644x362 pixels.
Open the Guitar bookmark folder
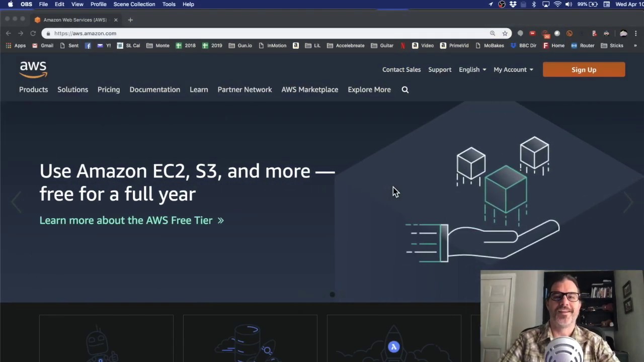(x=382, y=45)
